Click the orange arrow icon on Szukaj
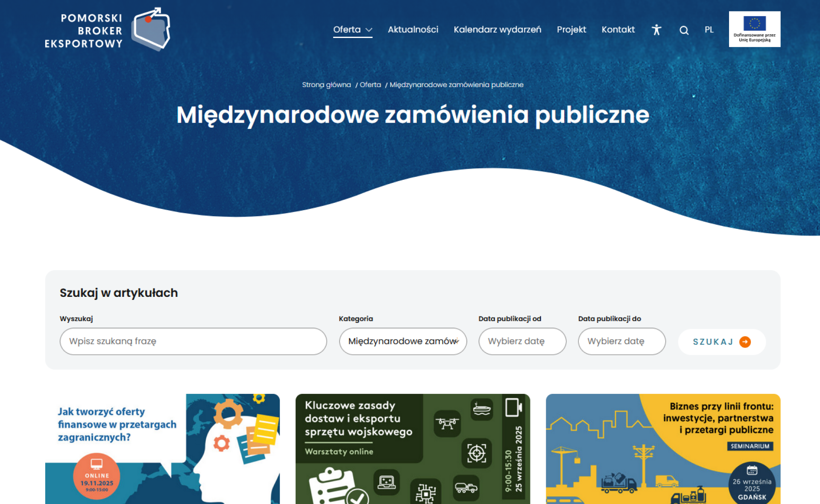This screenshot has height=504, width=820. pos(745,342)
